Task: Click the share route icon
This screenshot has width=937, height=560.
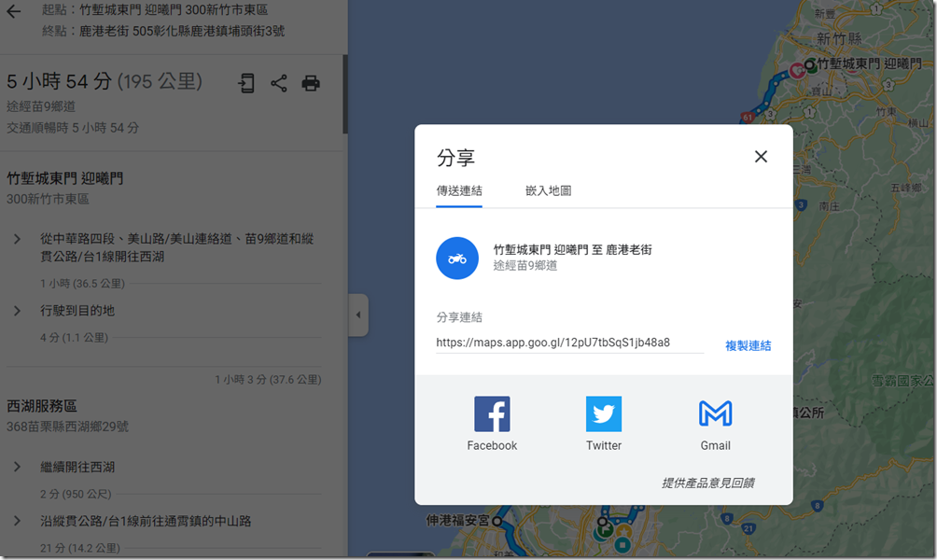Action: pyautogui.click(x=279, y=83)
